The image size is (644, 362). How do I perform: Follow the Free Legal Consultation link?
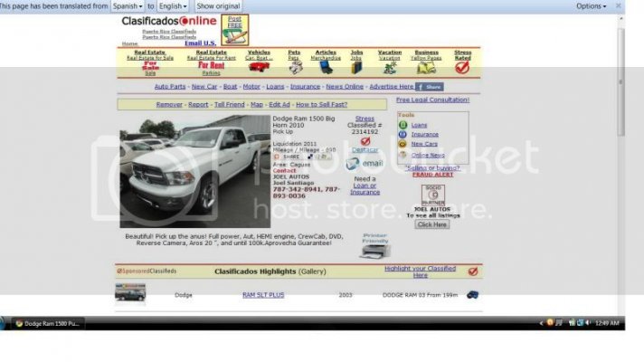coord(433,100)
